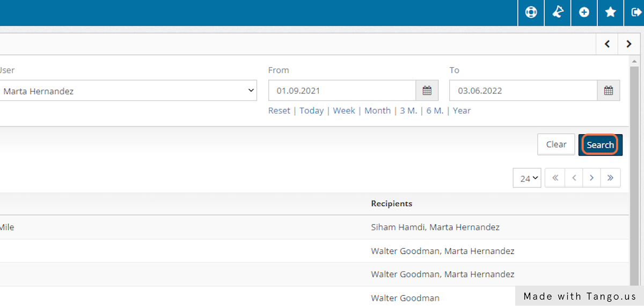
Task: Click the add plus icon
Action: (x=584, y=12)
